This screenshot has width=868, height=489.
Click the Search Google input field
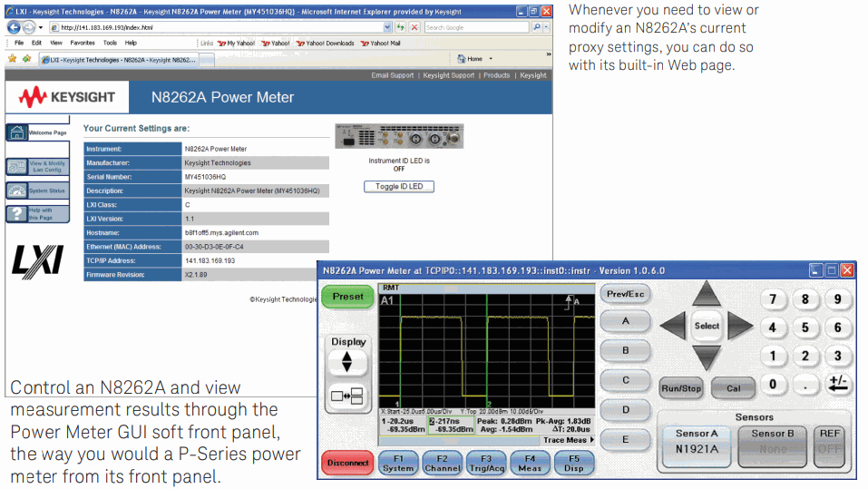(476, 28)
